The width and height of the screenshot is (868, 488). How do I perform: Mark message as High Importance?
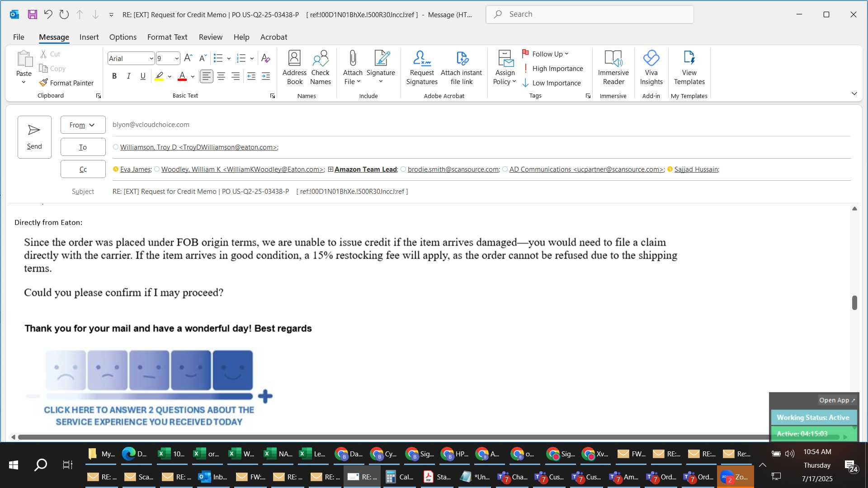552,69
